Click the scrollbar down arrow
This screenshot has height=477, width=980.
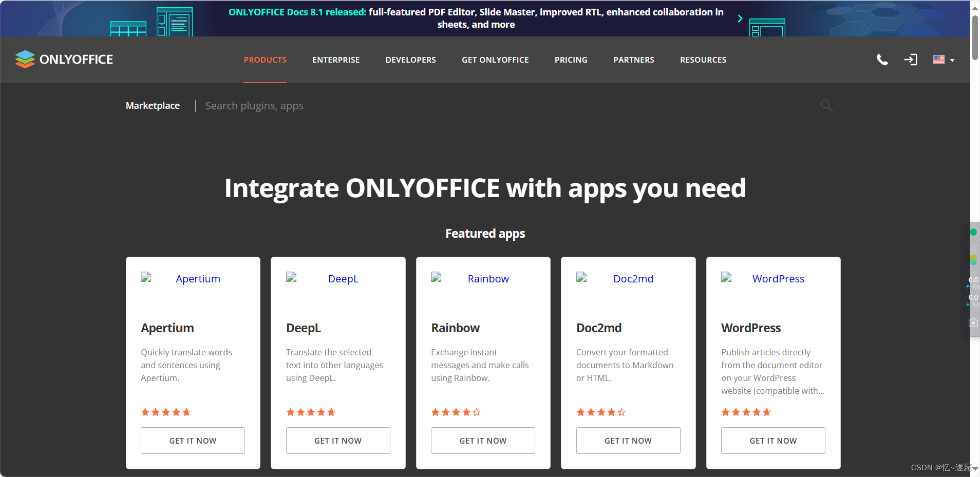(x=975, y=469)
